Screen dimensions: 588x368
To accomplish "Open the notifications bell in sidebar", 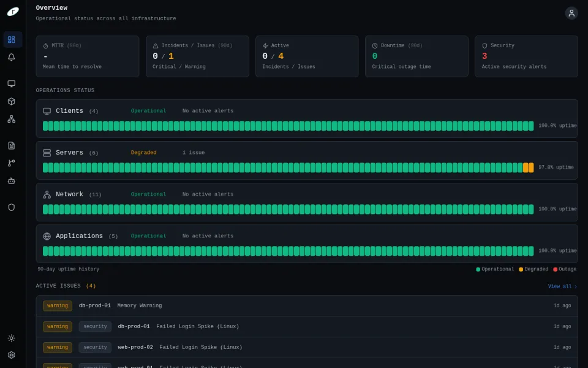I will pos(12,57).
